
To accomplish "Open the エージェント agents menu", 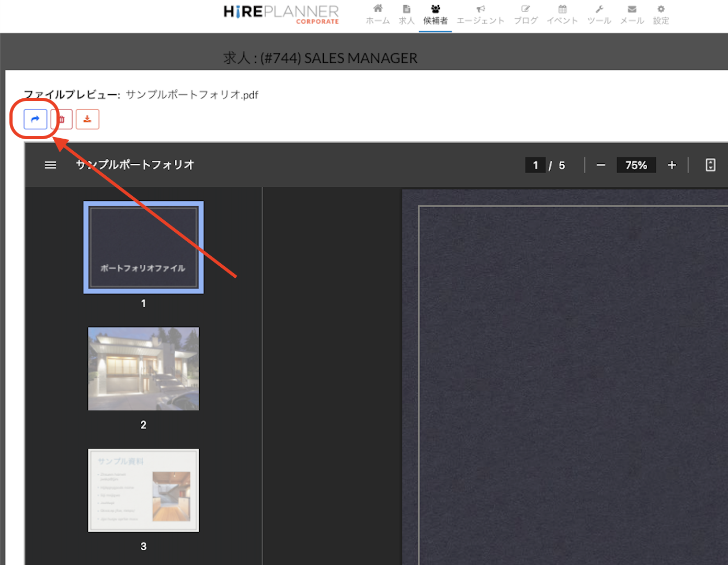I will [x=480, y=15].
